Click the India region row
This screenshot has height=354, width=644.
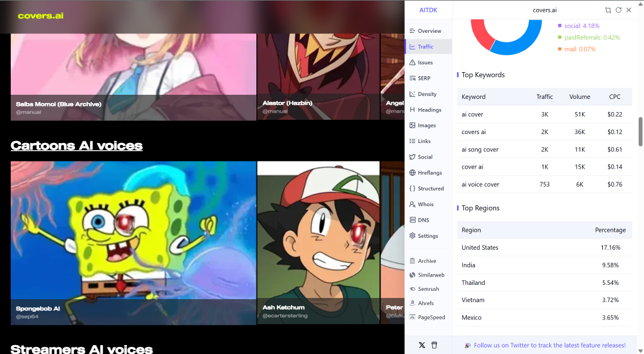[x=544, y=265]
